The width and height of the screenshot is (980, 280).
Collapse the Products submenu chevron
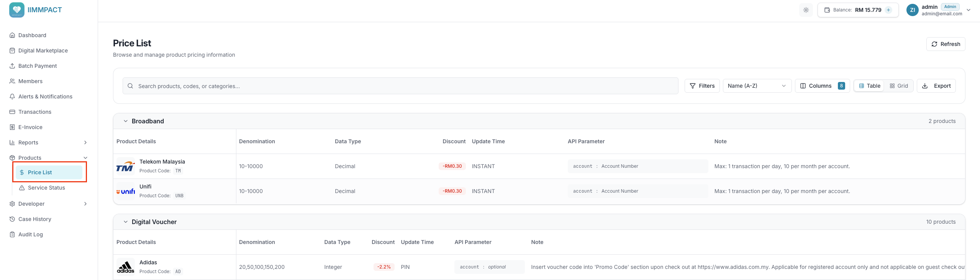(85, 158)
